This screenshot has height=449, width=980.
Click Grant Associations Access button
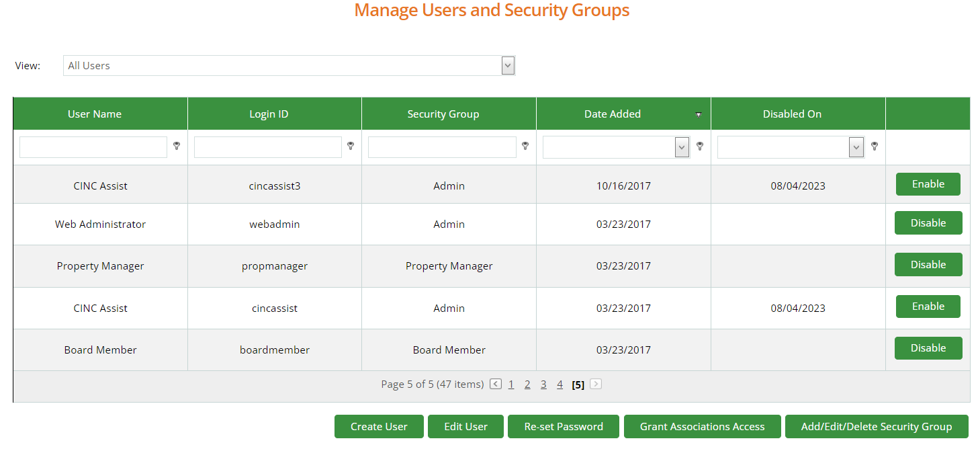703,427
